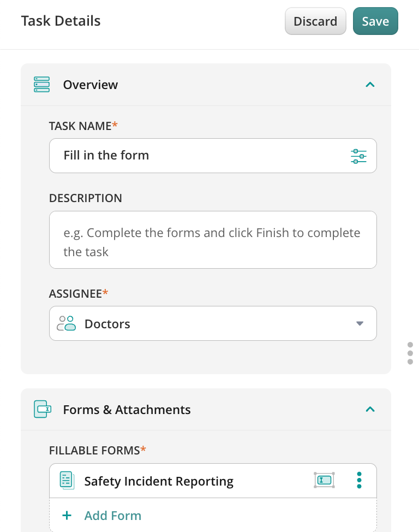Open the Assignee dropdown arrow
Viewport: 419px width, 532px height.
tap(360, 323)
